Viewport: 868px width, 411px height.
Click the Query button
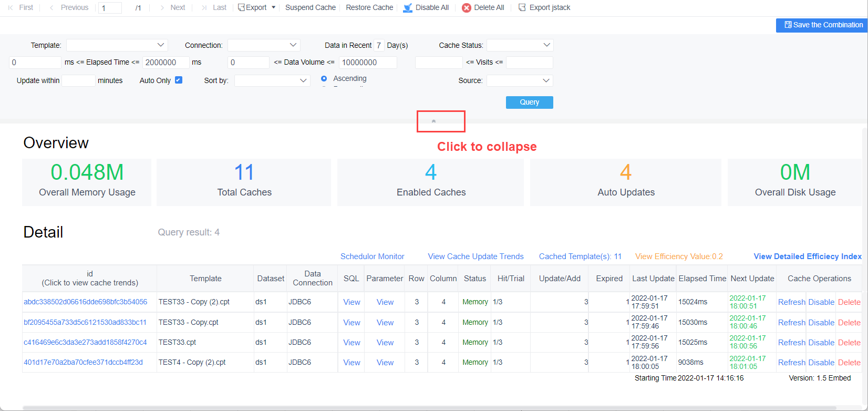coord(530,102)
